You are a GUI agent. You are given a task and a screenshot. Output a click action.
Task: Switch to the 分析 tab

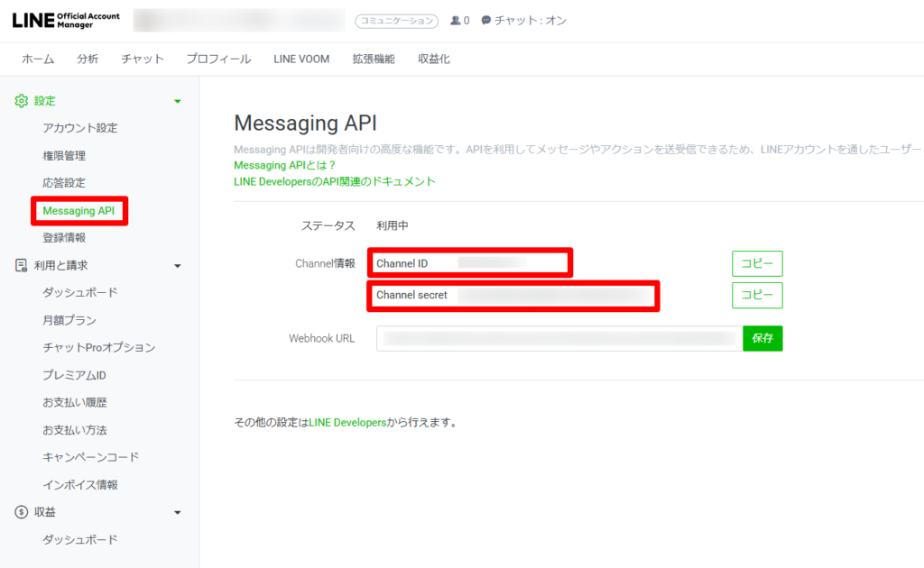(88, 59)
